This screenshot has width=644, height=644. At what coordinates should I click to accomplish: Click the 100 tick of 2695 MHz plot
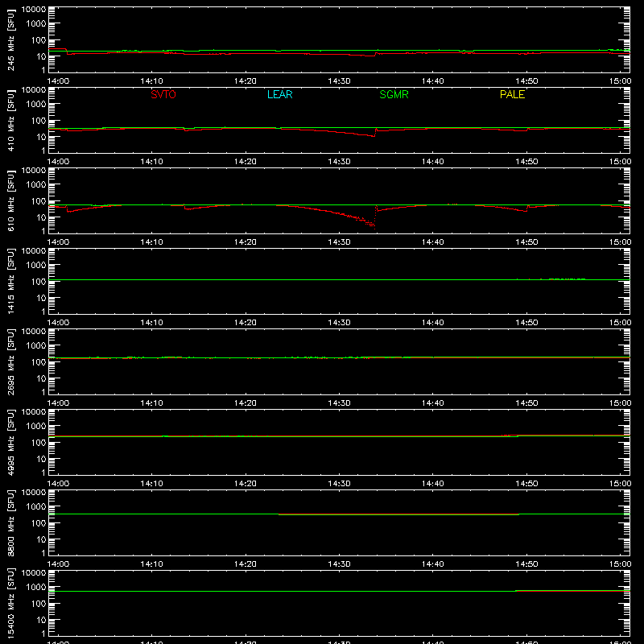click(39, 362)
